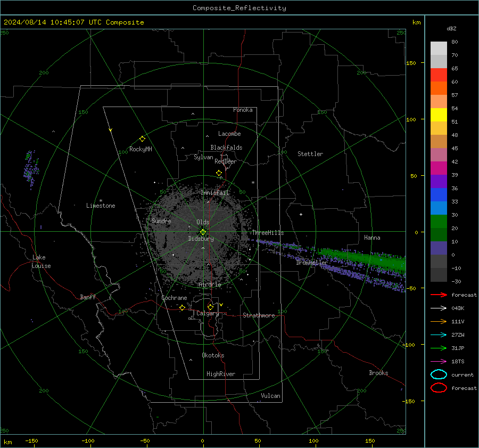Click the Banff town label
The height and width of the screenshot is (448, 479).
[88, 297]
